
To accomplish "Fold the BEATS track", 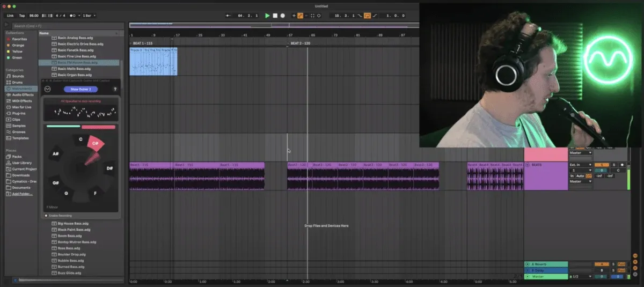I will click(527, 165).
